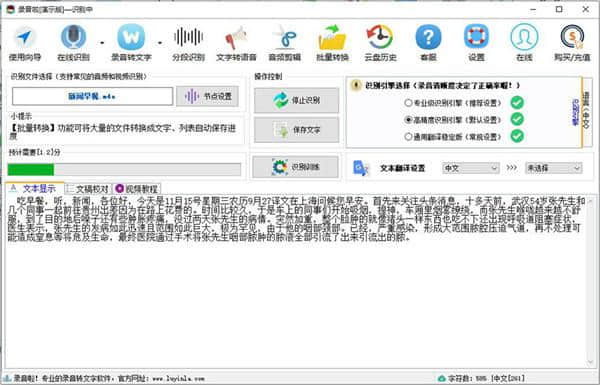Click the 识别训练 button
Screen dimensions: 600x385
pyautogui.click(x=295, y=167)
